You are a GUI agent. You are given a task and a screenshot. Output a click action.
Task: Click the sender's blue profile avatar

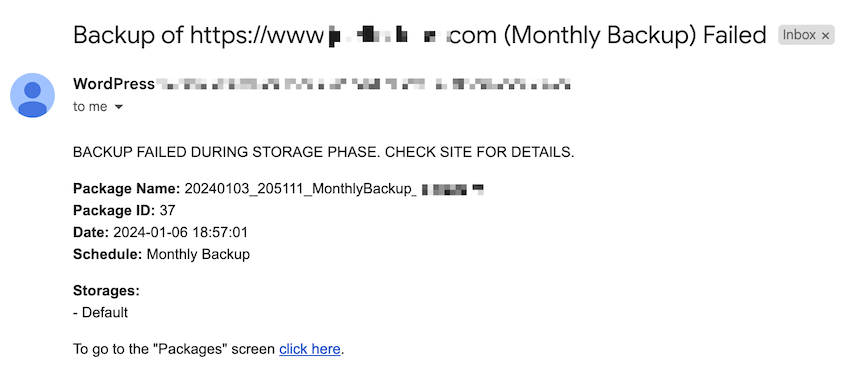pyautogui.click(x=32, y=95)
